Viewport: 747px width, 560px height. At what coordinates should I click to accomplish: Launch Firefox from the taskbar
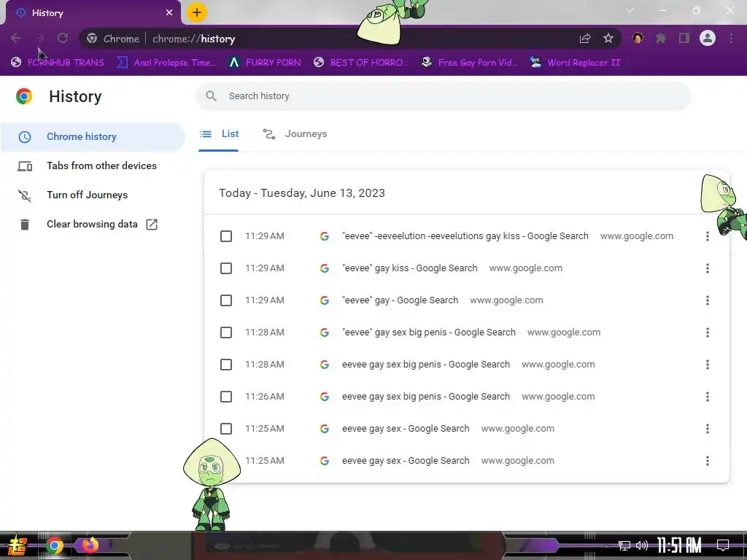pos(90,545)
